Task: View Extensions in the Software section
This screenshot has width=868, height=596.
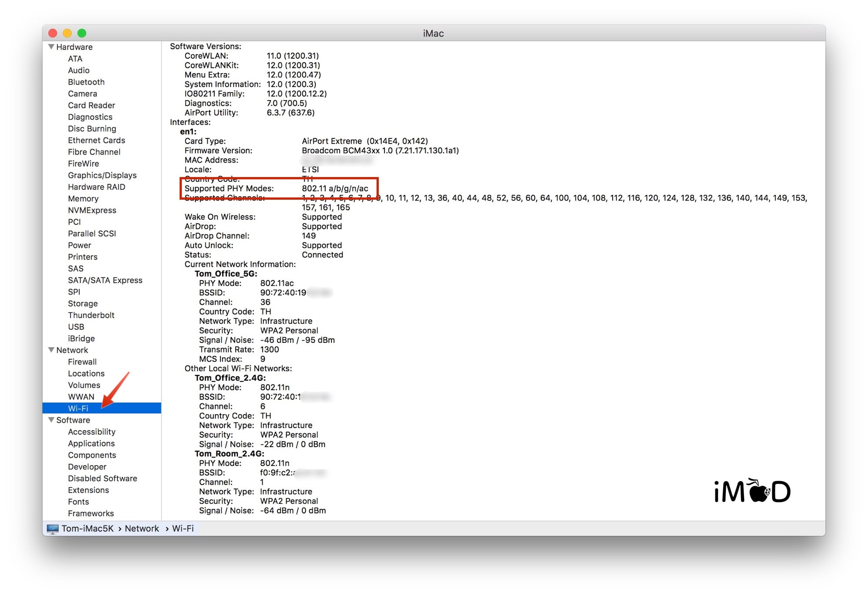Action: [89, 490]
